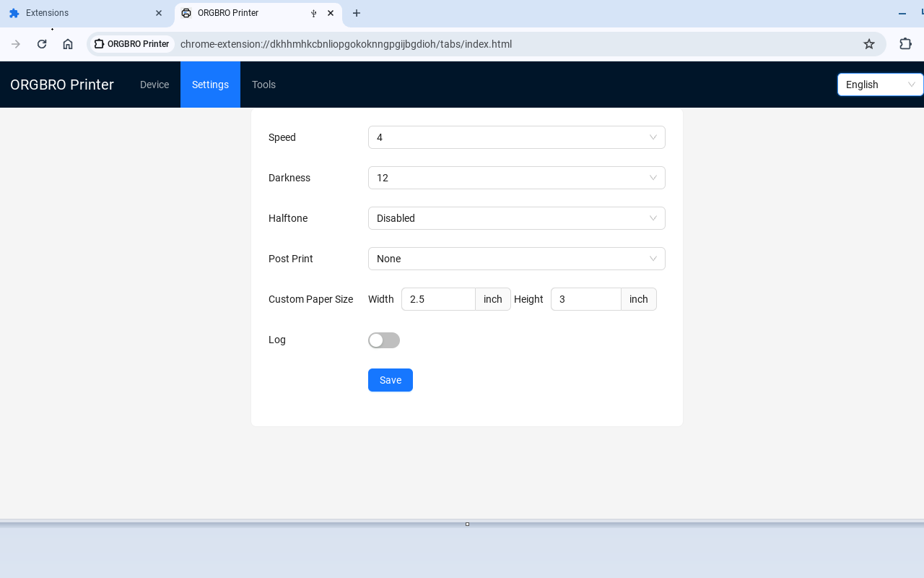Close the ORGBRO Printer browser tab
This screenshot has height=578, width=924.
click(x=331, y=13)
